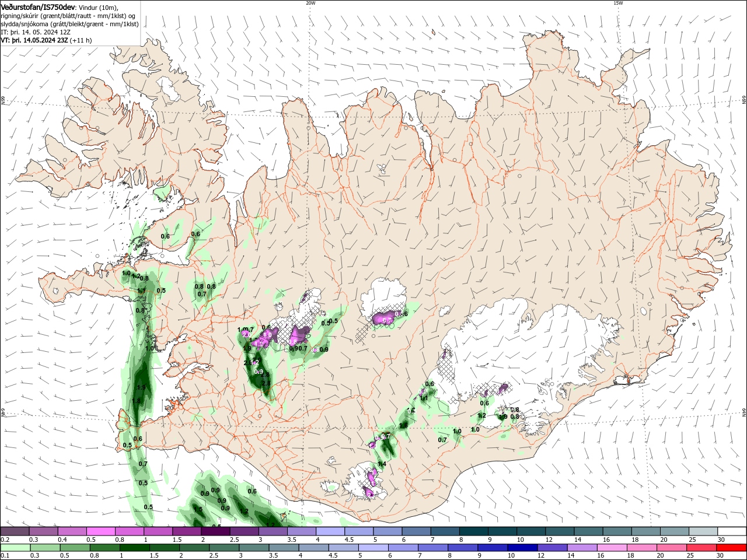This screenshot has height=560, width=747.
Task: Click the 18 swatch in the sleet/snow scale
Action: 645,531
